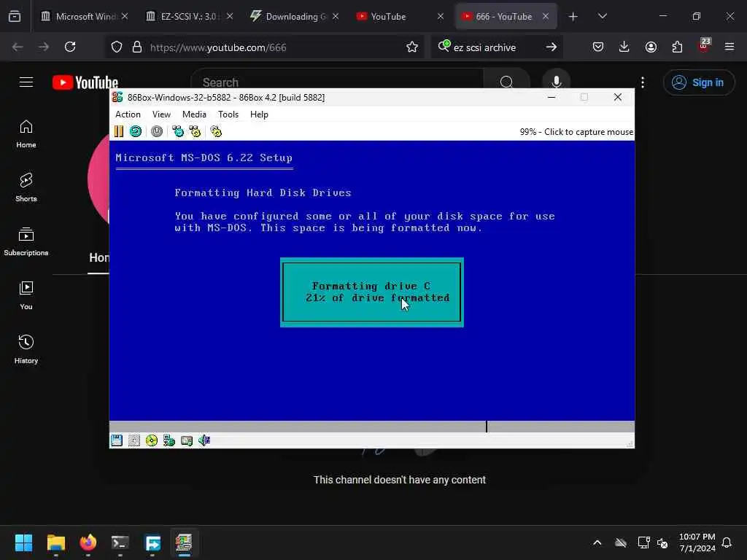Submit search with the arrow next to 'ez scsi archive'
The width and height of the screenshot is (747, 560).
pos(551,47)
